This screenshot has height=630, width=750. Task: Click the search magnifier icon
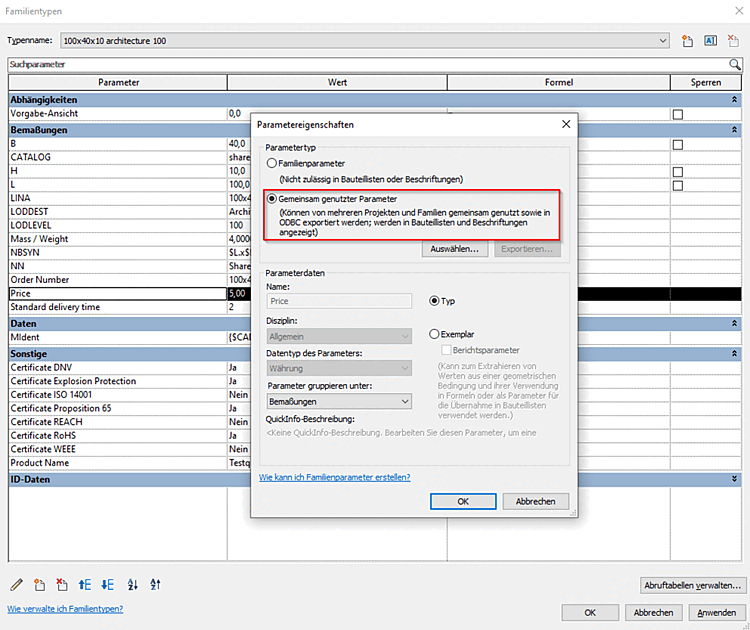(x=735, y=64)
